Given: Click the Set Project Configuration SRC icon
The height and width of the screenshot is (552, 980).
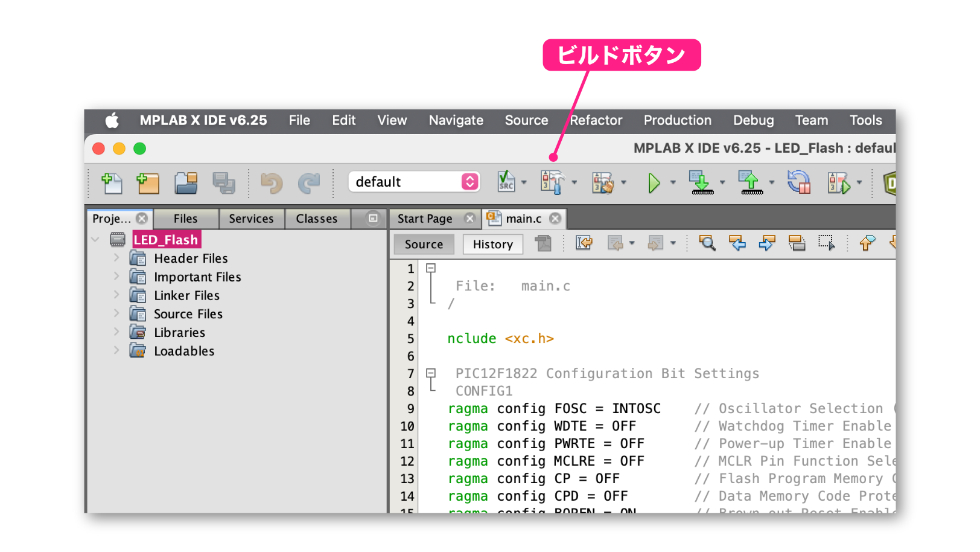Looking at the screenshot, I should tap(506, 182).
